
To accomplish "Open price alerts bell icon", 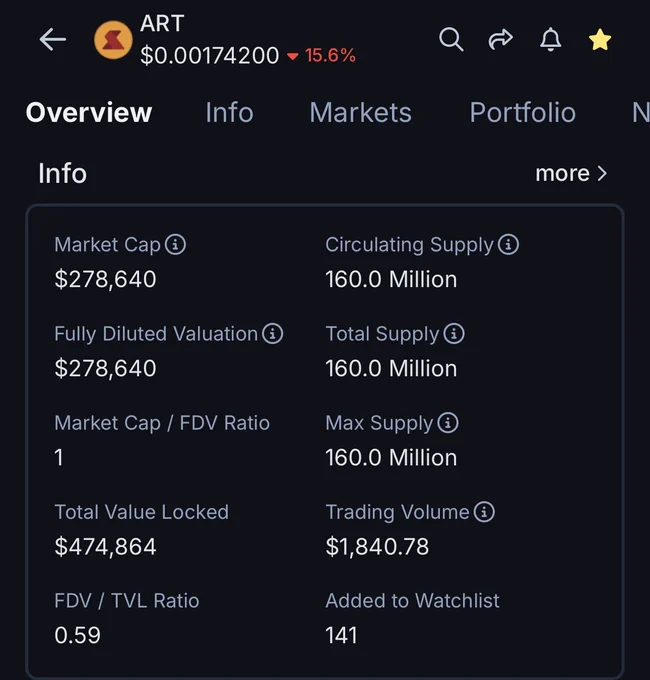I will point(551,39).
